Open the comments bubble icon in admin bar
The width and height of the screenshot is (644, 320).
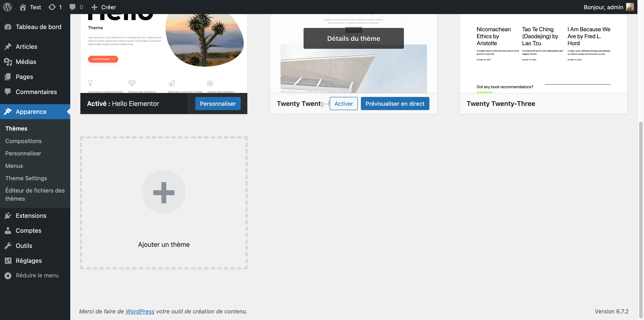(x=72, y=7)
